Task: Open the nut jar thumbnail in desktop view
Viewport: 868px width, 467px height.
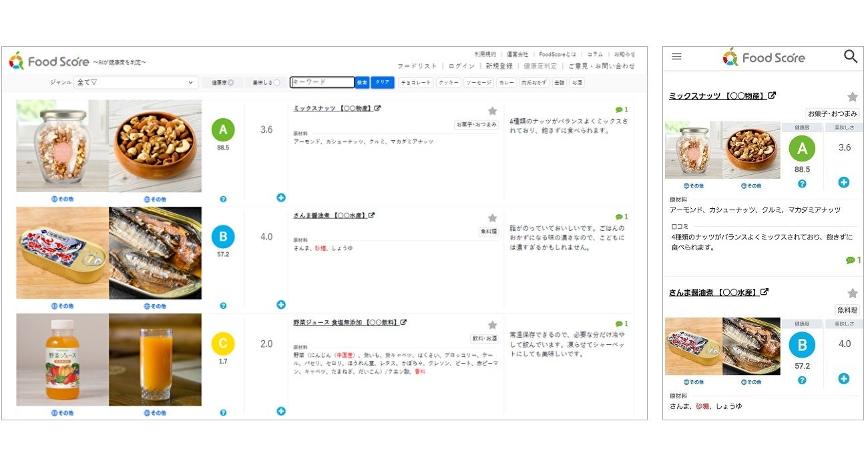Action: pos(62,146)
